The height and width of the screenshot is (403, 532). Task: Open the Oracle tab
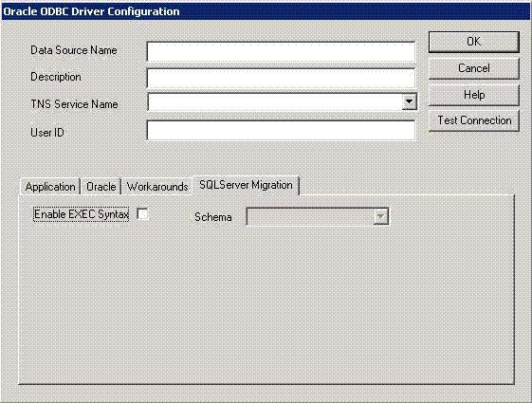(x=101, y=187)
